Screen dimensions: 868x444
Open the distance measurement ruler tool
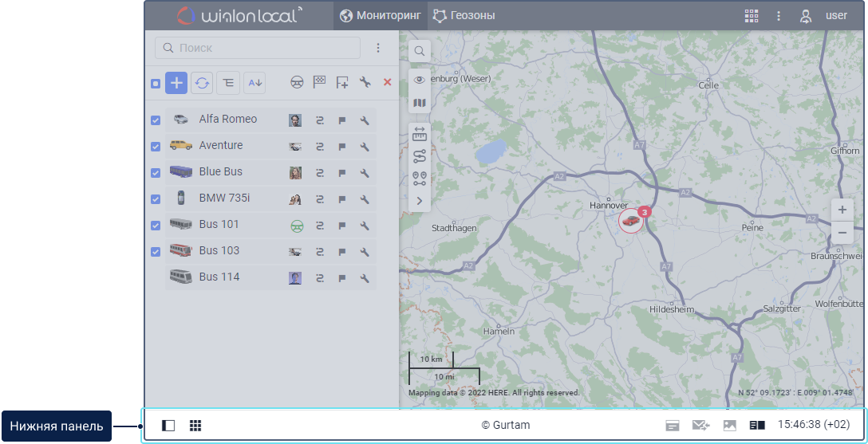pyautogui.click(x=420, y=134)
